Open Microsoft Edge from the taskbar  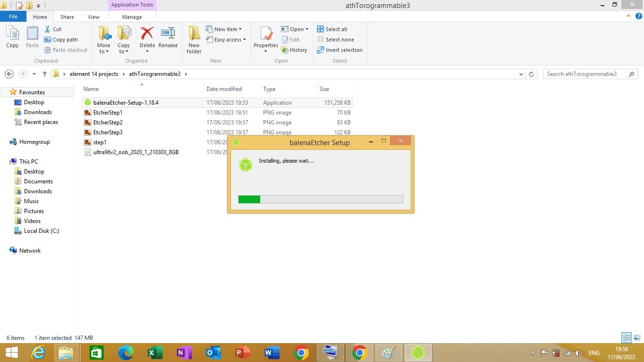coord(125,353)
